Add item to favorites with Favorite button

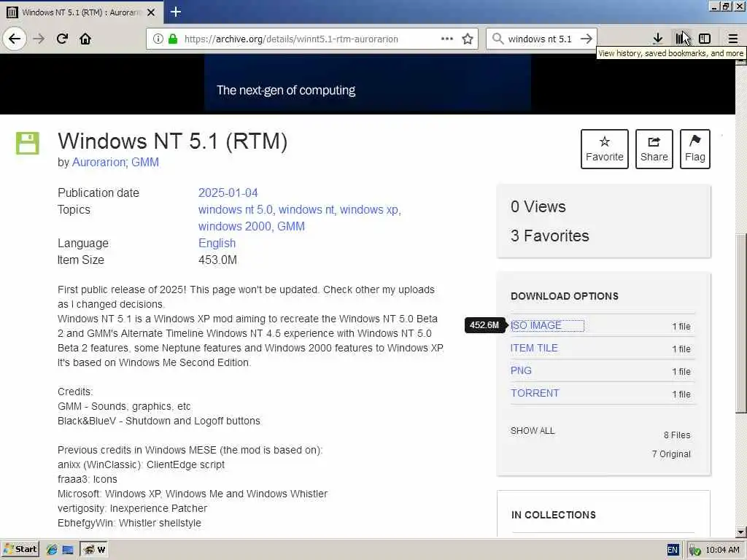605,149
